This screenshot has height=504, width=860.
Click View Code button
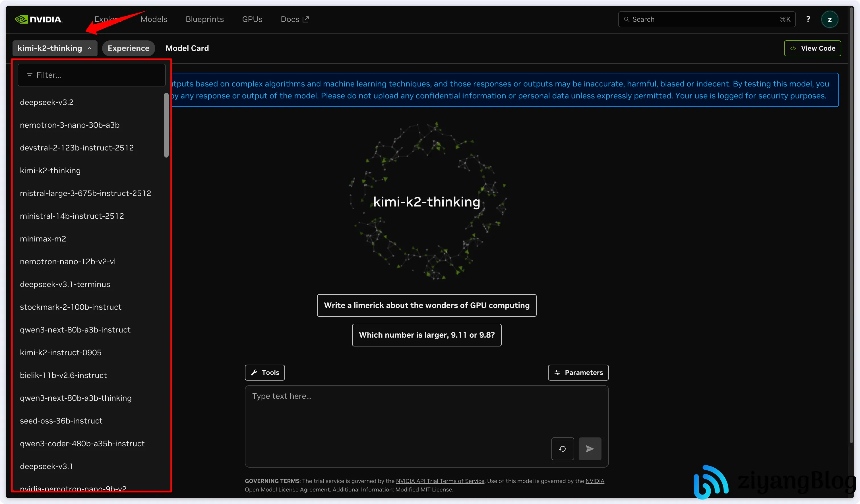click(812, 48)
